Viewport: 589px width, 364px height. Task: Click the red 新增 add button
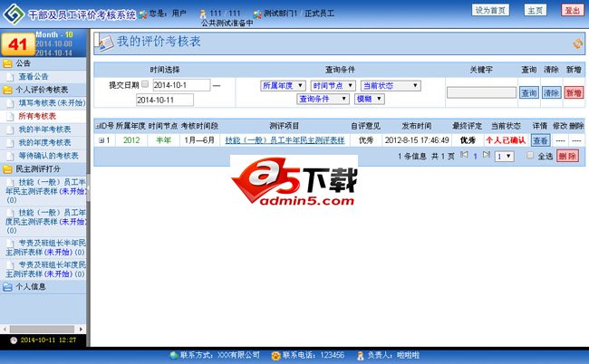pos(574,92)
